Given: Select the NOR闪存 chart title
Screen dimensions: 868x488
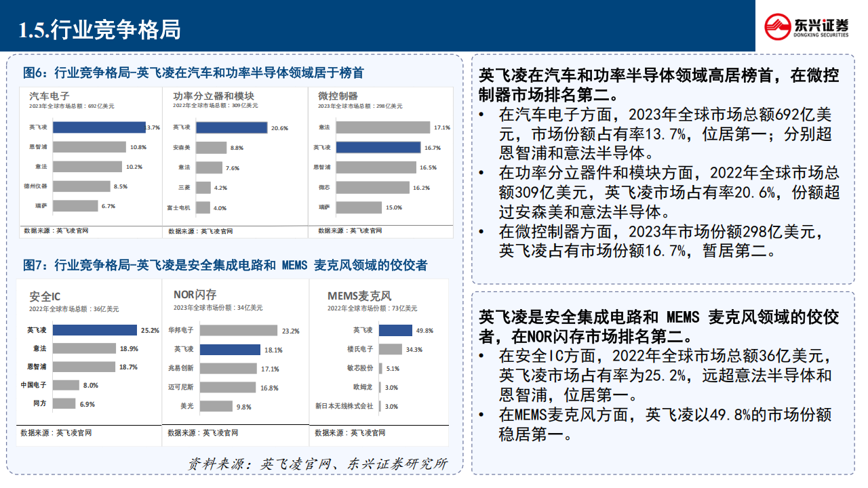Looking at the screenshot, I should pyautogui.click(x=195, y=294).
